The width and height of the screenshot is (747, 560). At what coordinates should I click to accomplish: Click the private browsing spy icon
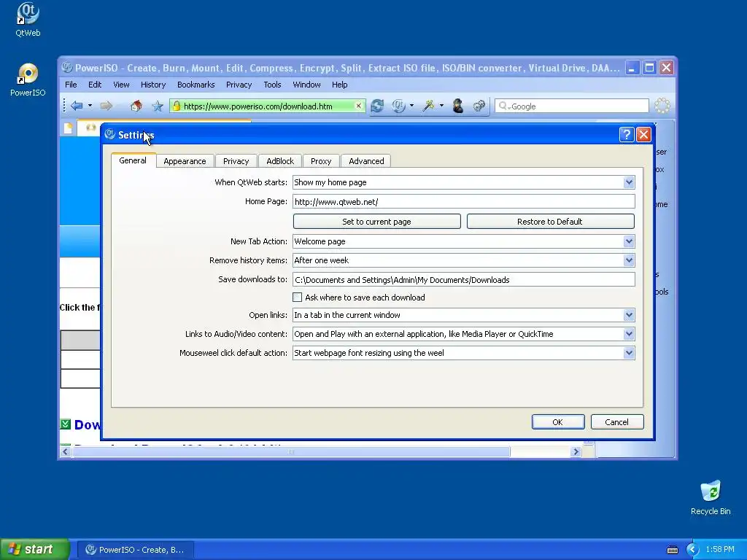click(458, 106)
